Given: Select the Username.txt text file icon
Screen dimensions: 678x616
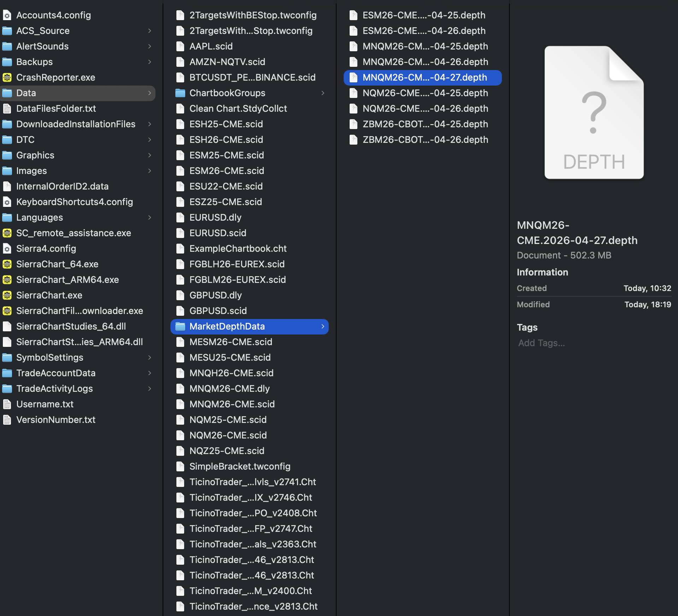Looking at the screenshot, I should [x=7, y=404].
